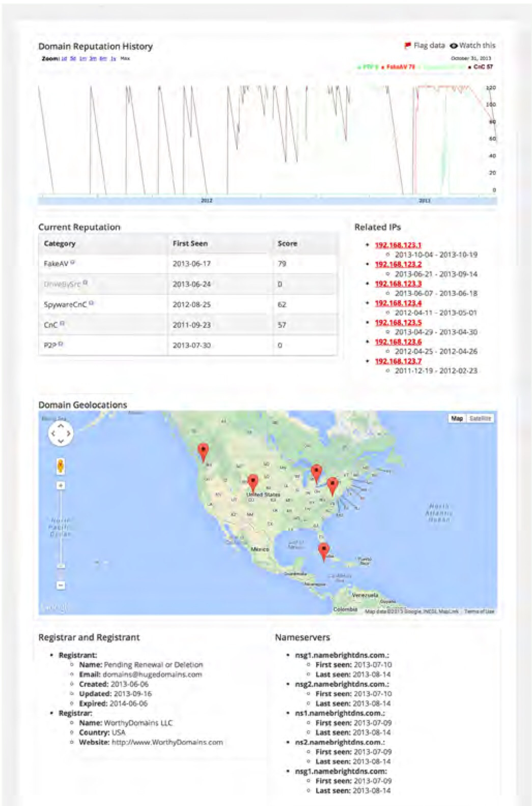Click the Score column header
This screenshot has width=532, height=806.
[287, 243]
